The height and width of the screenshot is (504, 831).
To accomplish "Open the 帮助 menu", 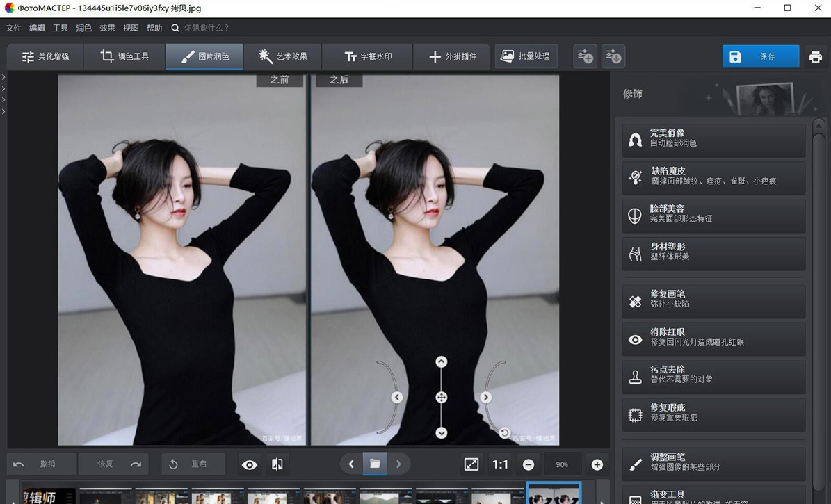I will click(154, 28).
